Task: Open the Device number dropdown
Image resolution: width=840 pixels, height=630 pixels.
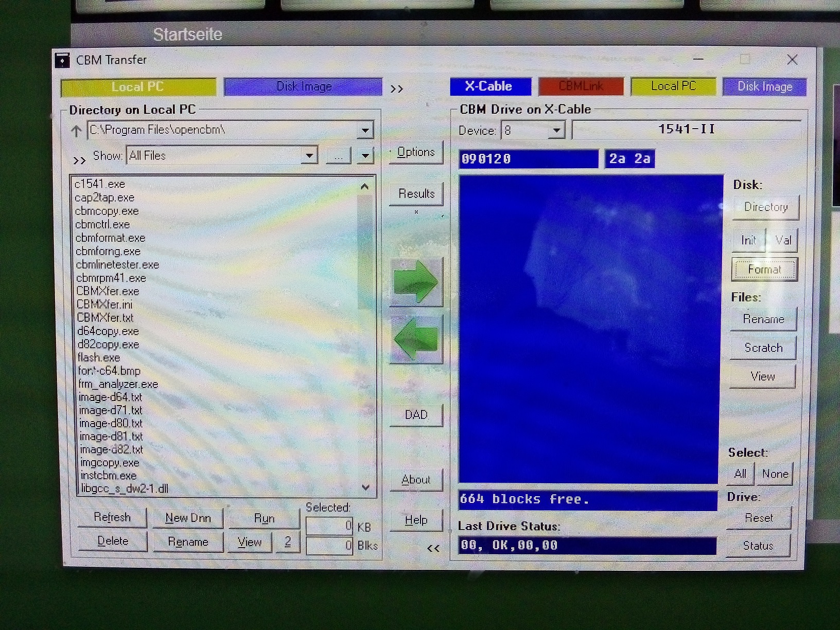Action: [x=556, y=131]
